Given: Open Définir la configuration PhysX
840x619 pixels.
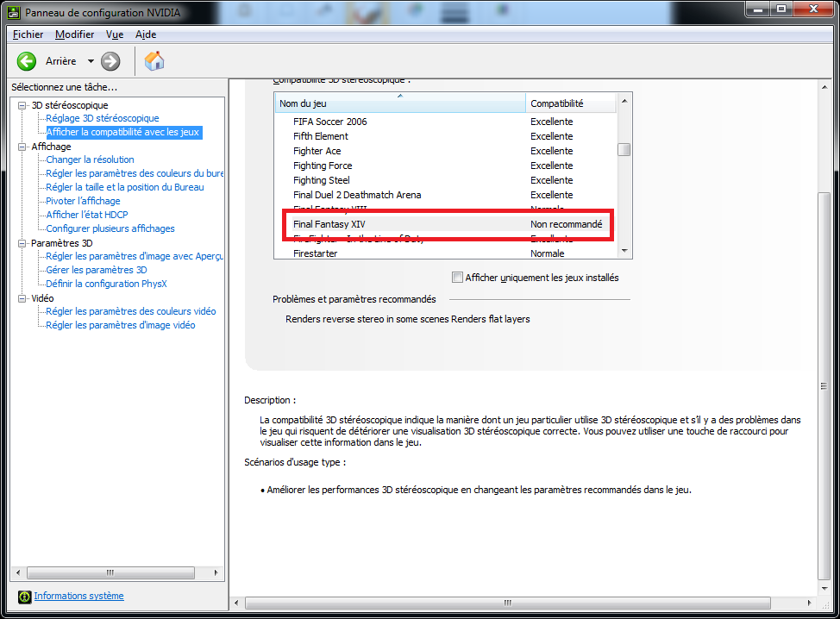Looking at the screenshot, I should coord(106,284).
